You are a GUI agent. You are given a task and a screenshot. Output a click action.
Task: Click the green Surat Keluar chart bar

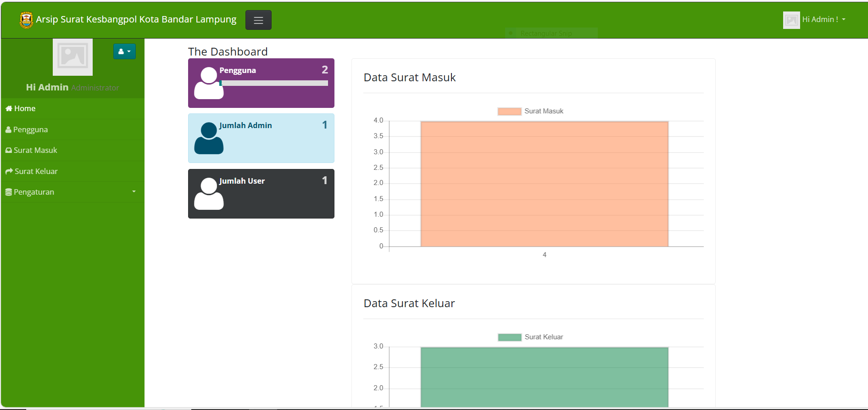(545, 377)
